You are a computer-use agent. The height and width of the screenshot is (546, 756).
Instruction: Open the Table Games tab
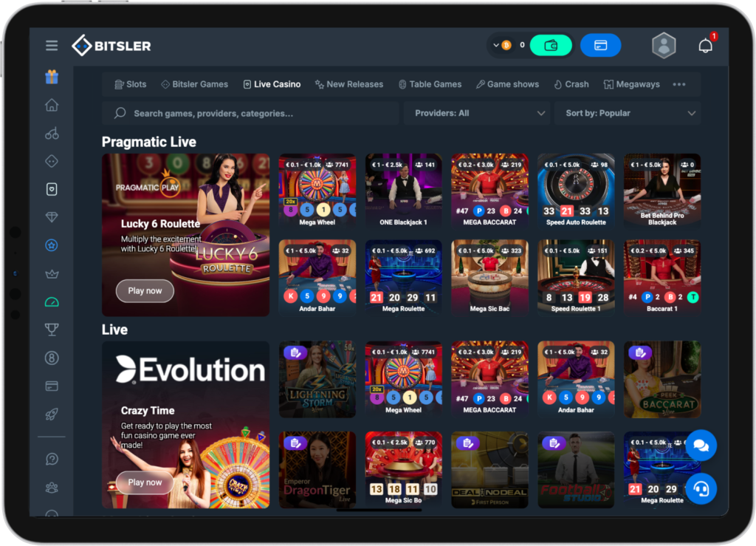pos(430,84)
